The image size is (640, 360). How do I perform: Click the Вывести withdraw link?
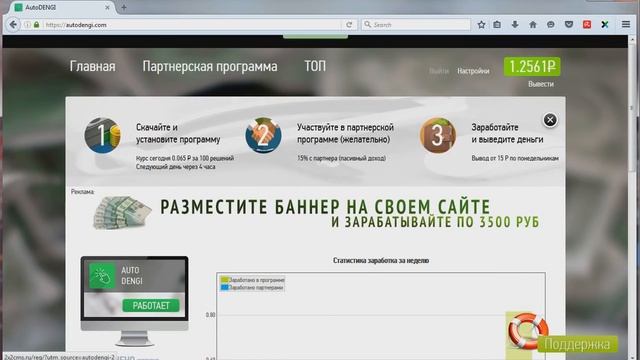pos(541,84)
